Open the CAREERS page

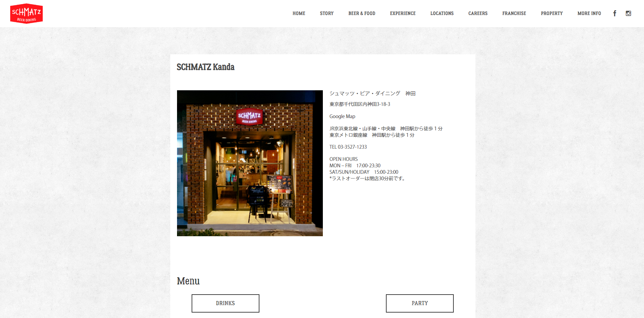point(478,13)
